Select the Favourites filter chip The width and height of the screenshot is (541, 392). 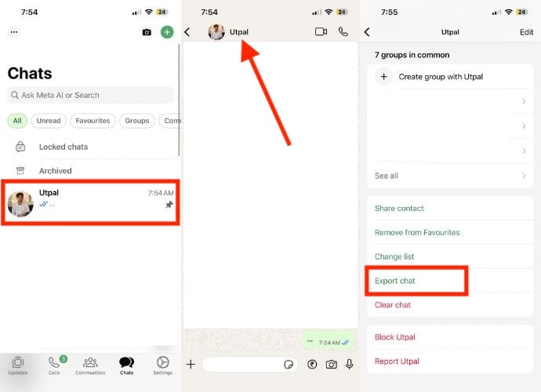tap(93, 121)
